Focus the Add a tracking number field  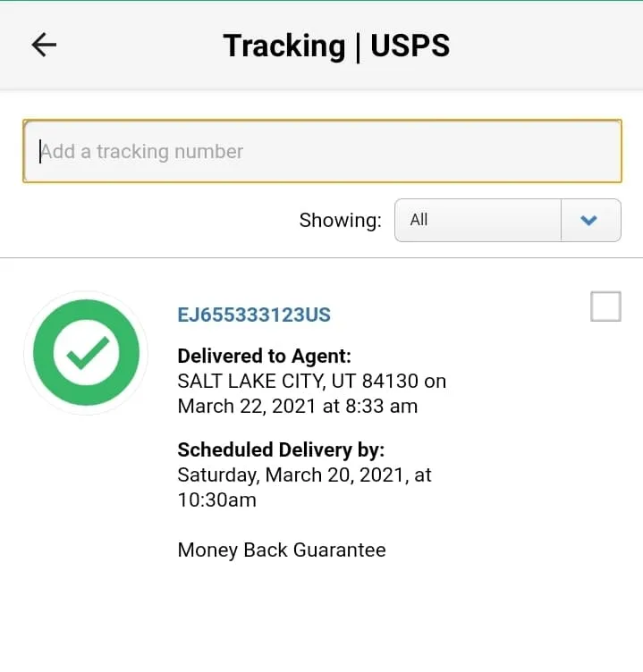pyautogui.click(x=322, y=152)
